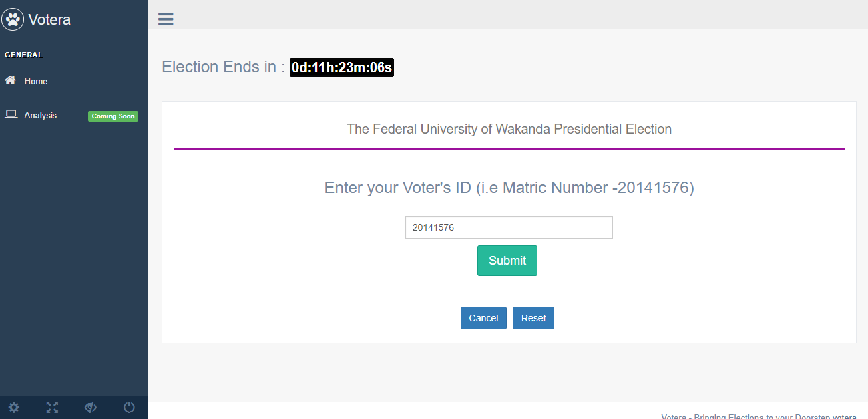
Task: Open the Analysis menu item
Action: tap(41, 115)
